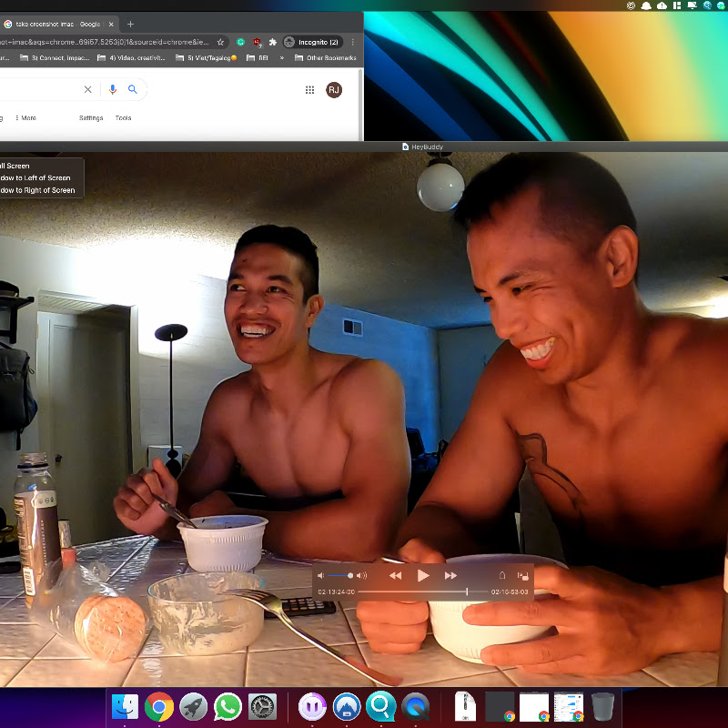This screenshot has height=728, width=728.
Task: Open the RJ account avatar
Action: 334,90
